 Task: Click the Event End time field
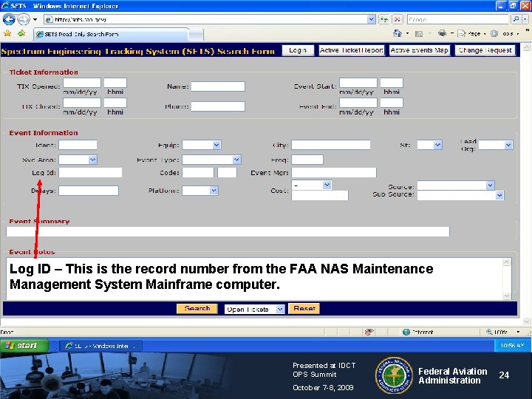click(x=392, y=103)
